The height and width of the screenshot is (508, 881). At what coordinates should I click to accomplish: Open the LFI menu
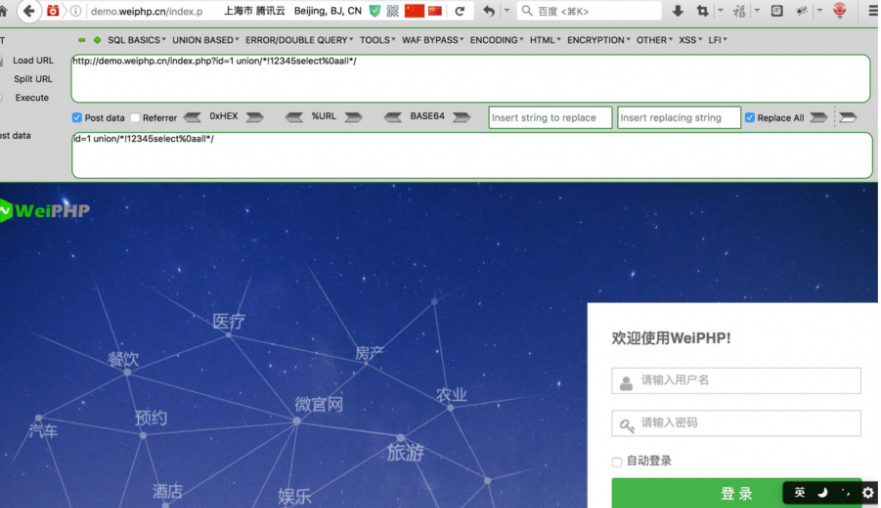coord(717,40)
